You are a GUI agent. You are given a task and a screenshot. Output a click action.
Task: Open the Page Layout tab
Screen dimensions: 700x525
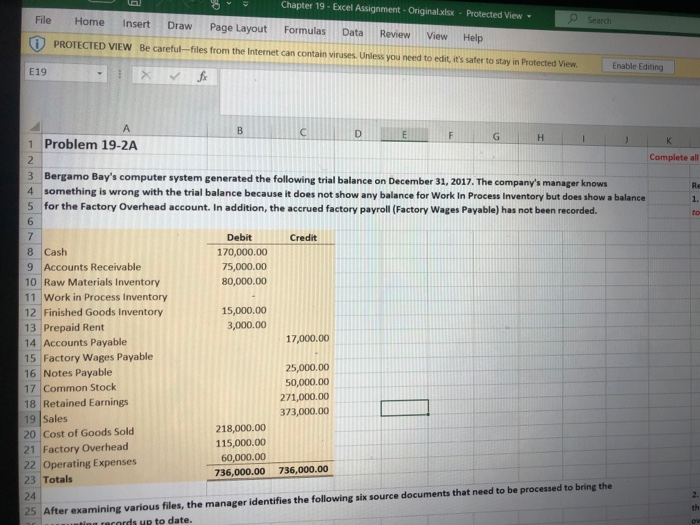click(x=238, y=28)
